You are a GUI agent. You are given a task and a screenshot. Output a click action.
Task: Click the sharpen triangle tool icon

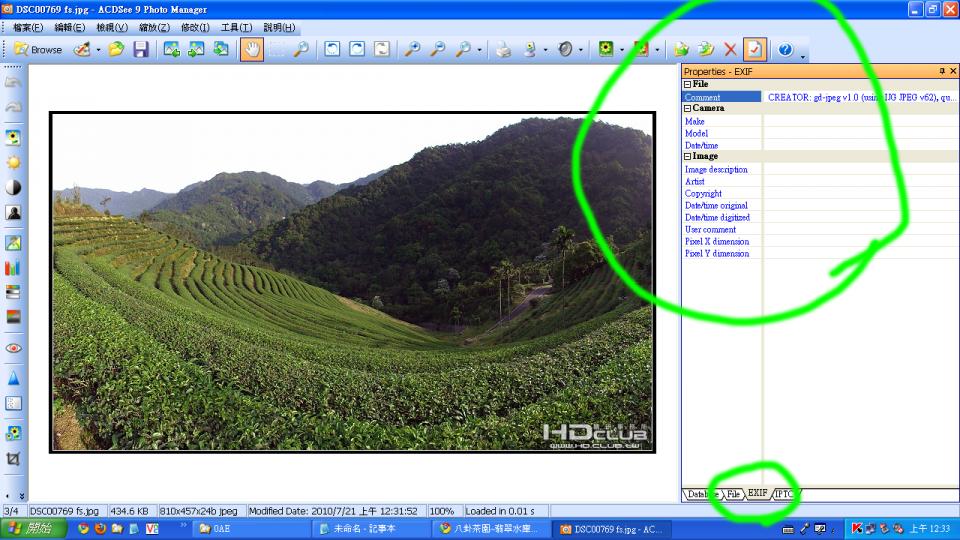point(14,379)
